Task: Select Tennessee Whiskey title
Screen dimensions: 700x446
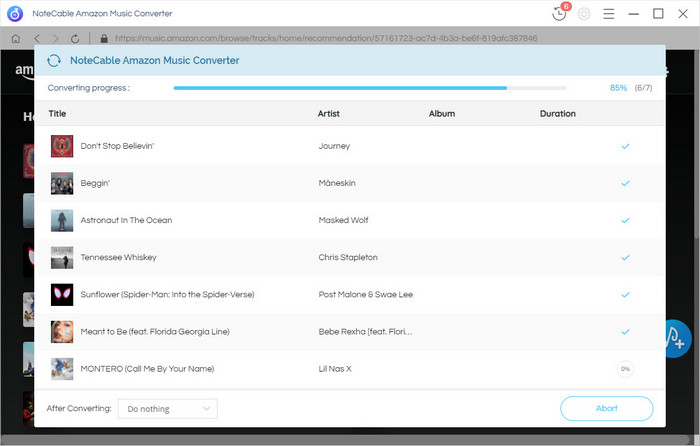Action: coord(118,257)
